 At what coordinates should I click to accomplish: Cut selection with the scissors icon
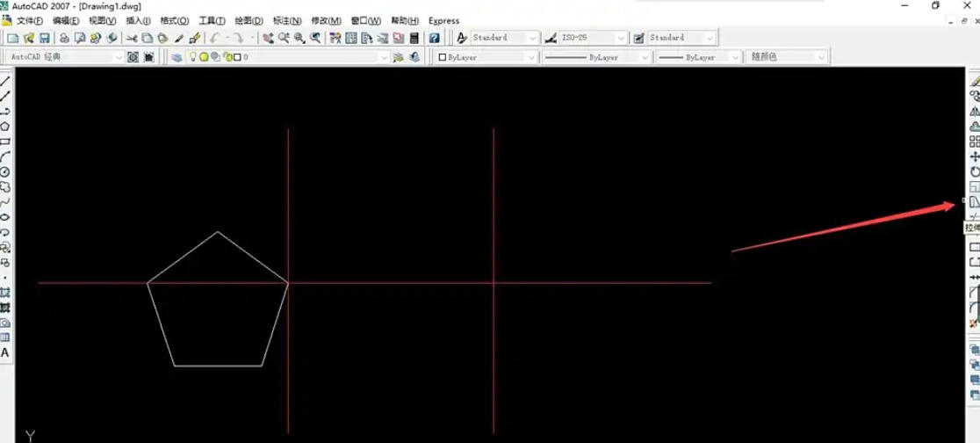coord(132,38)
